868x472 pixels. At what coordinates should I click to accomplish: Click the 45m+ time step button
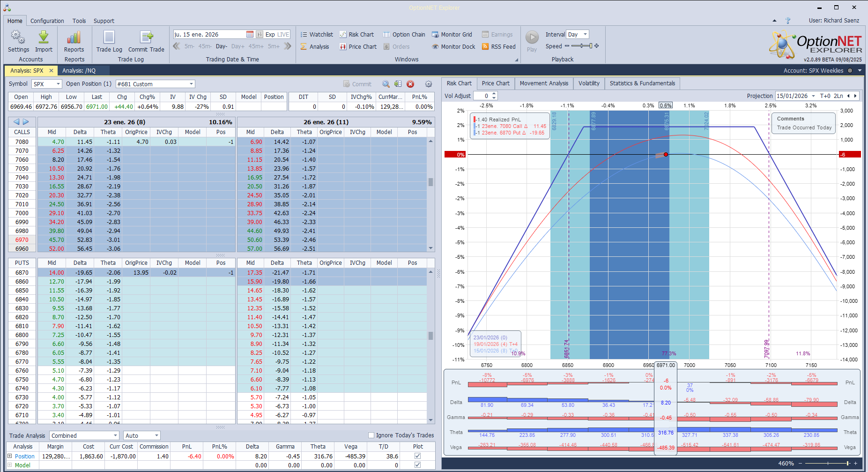tap(256, 46)
